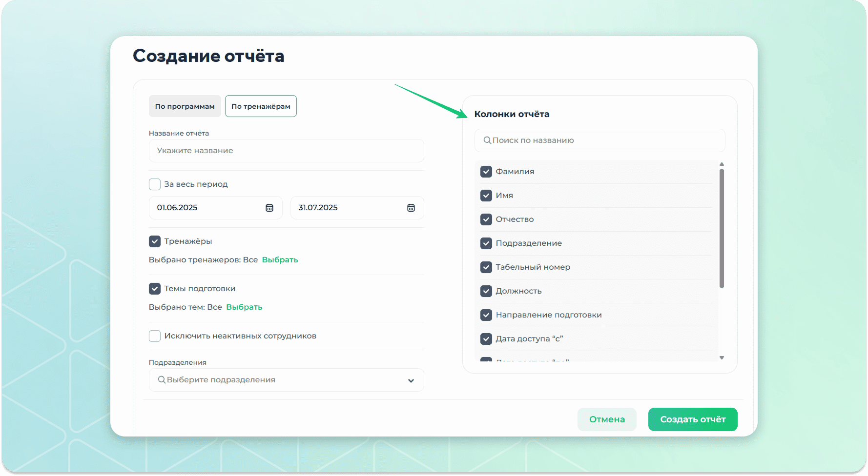
Task: Uncheck the "Фамилия" column checkbox
Action: (486, 172)
